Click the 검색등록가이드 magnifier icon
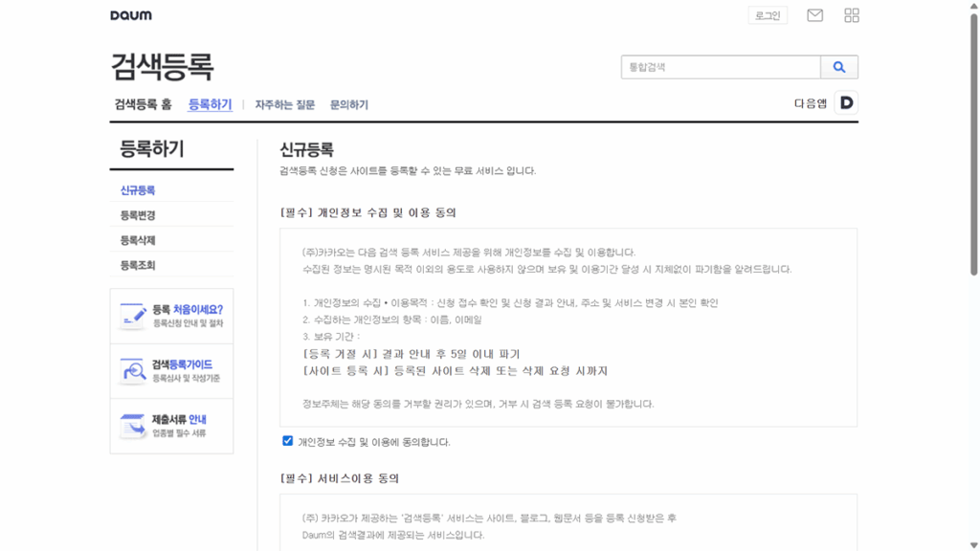 coord(132,371)
